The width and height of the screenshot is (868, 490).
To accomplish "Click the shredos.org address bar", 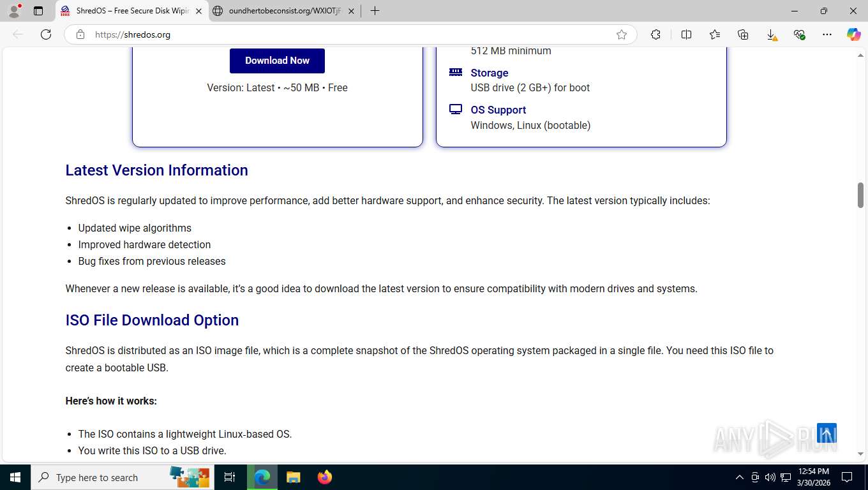I will [351, 34].
